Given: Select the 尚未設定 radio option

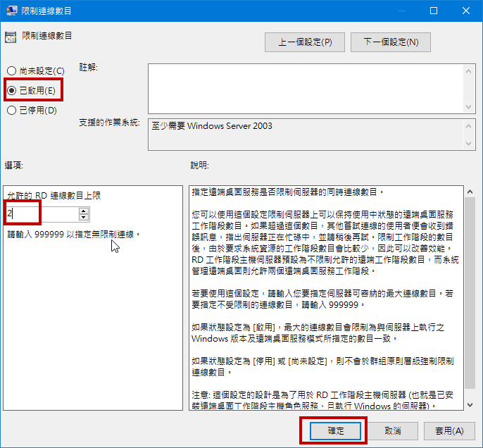Looking at the screenshot, I should (x=11, y=71).
